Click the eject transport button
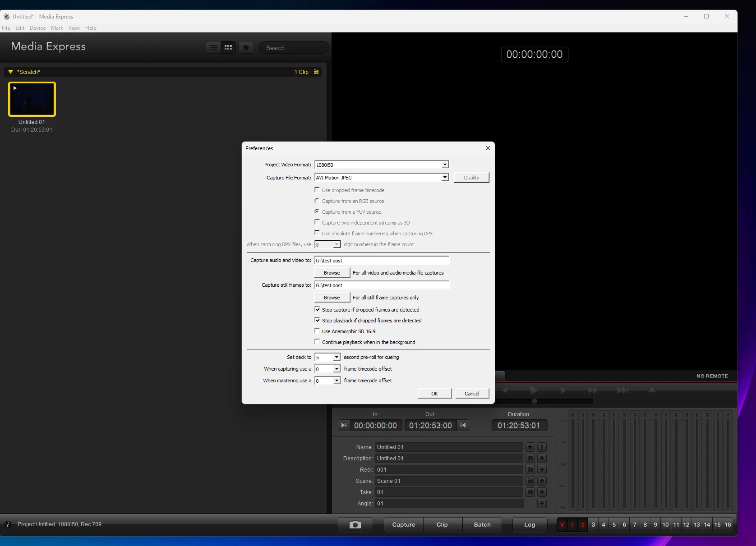This screenshot has width=756, height=546. (652, 390)
